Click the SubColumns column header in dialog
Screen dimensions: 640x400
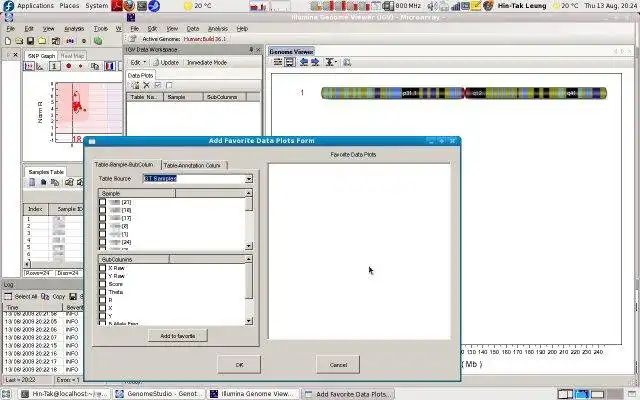point(133,259)
